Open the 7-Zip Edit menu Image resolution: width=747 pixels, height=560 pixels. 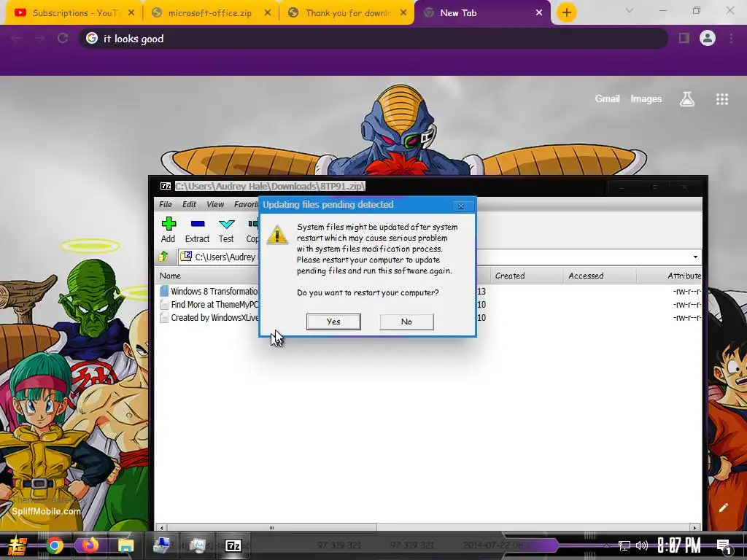pos(189,204)
